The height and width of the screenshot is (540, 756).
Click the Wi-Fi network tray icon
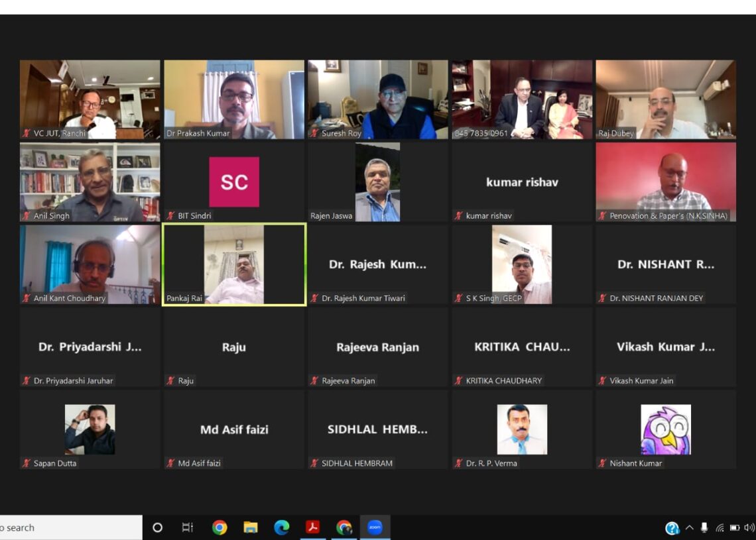[720, 527]
